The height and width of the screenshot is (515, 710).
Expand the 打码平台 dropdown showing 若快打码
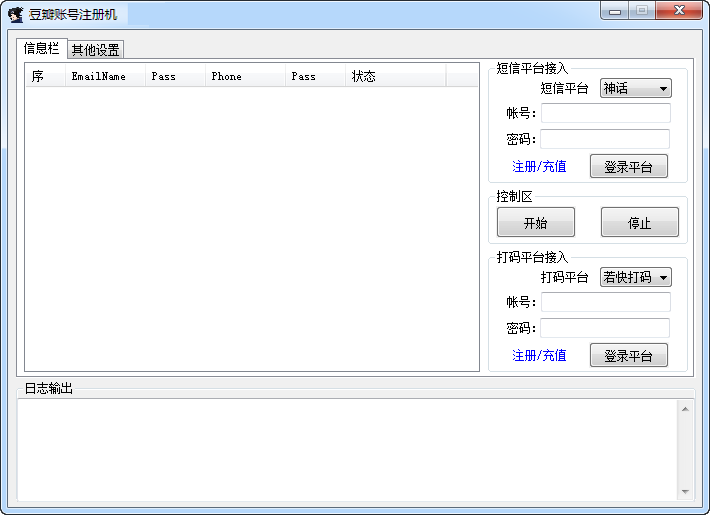[635, 277]
